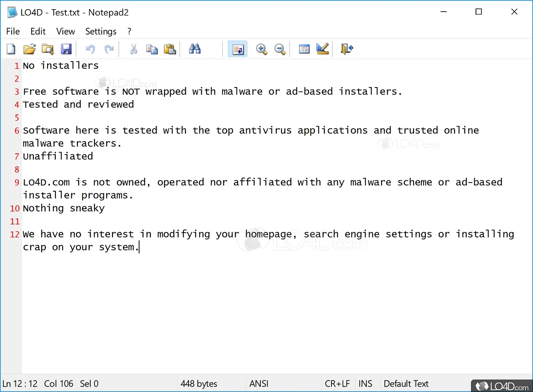Viewport: 533px width, 392px height.
Task: Click the Default Text scheme status field
Action: coord(406,384)
